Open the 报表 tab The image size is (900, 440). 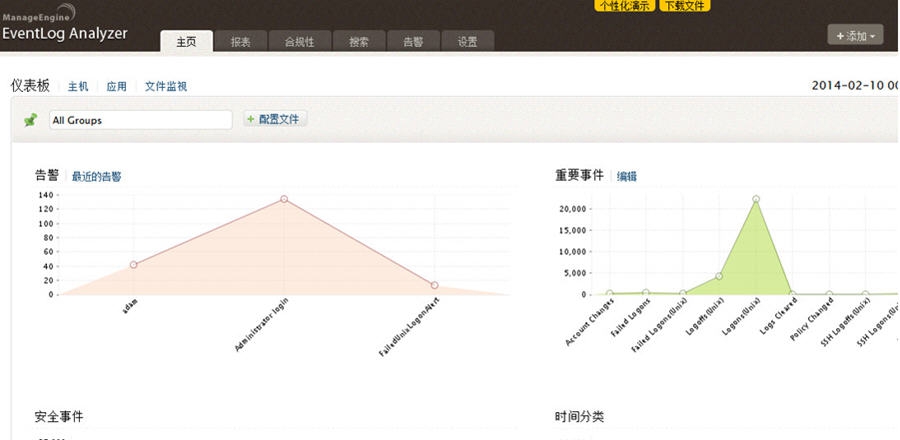click(x=240, y=42)
